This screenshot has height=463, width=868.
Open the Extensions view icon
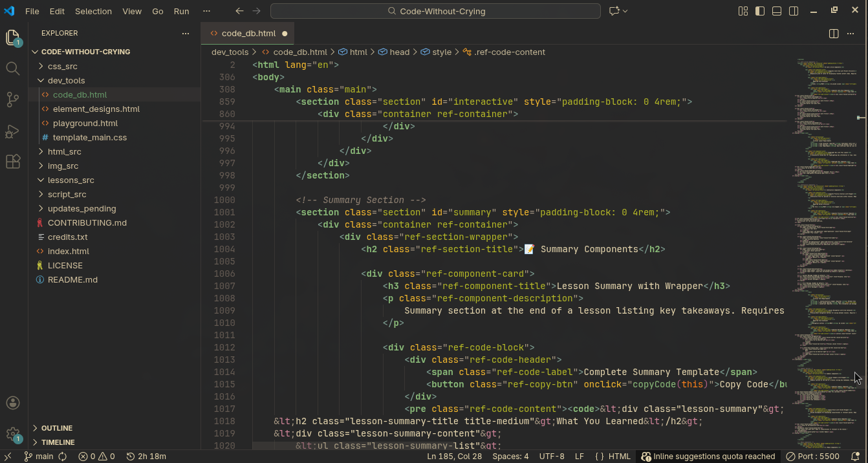coord(13,162)
